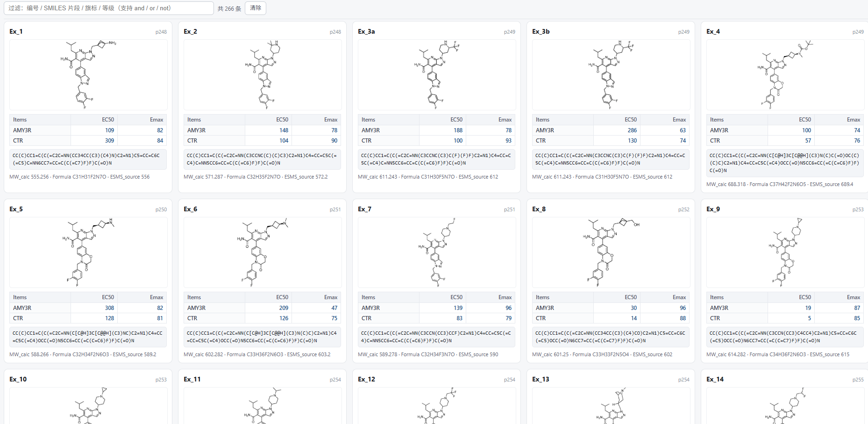Open the Ex_8 molecule image

pos(611,252)
